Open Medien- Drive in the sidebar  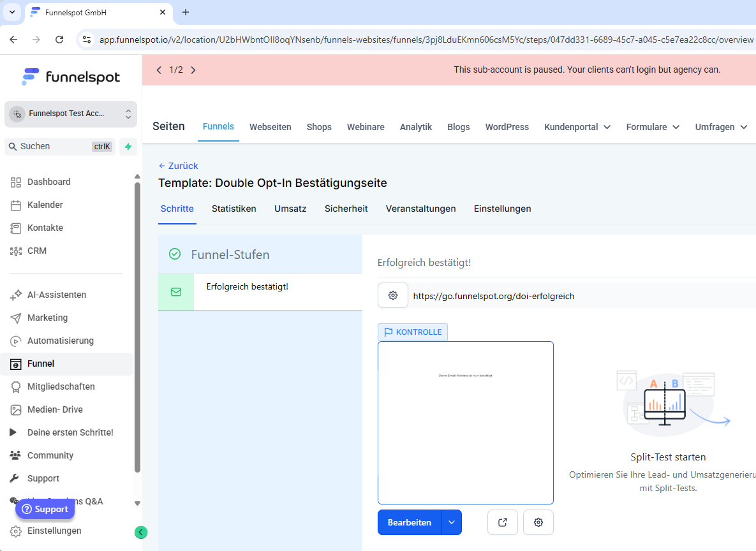(55, 409)
